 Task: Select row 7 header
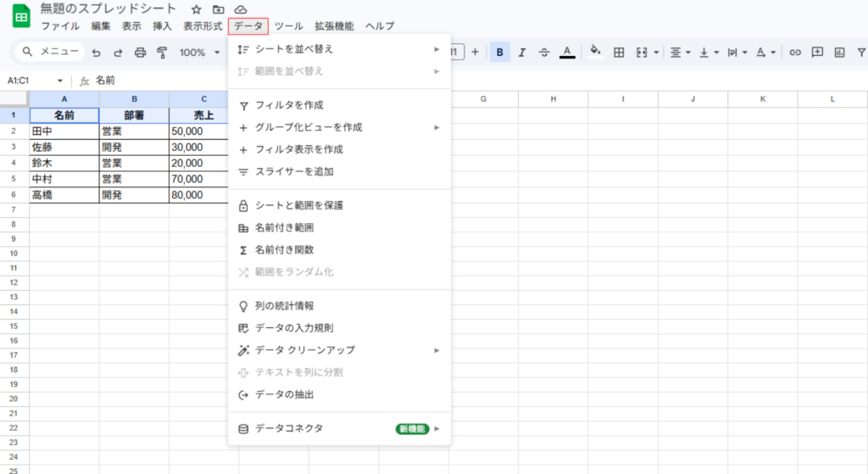pyautogui.click(x=14, y=210)
